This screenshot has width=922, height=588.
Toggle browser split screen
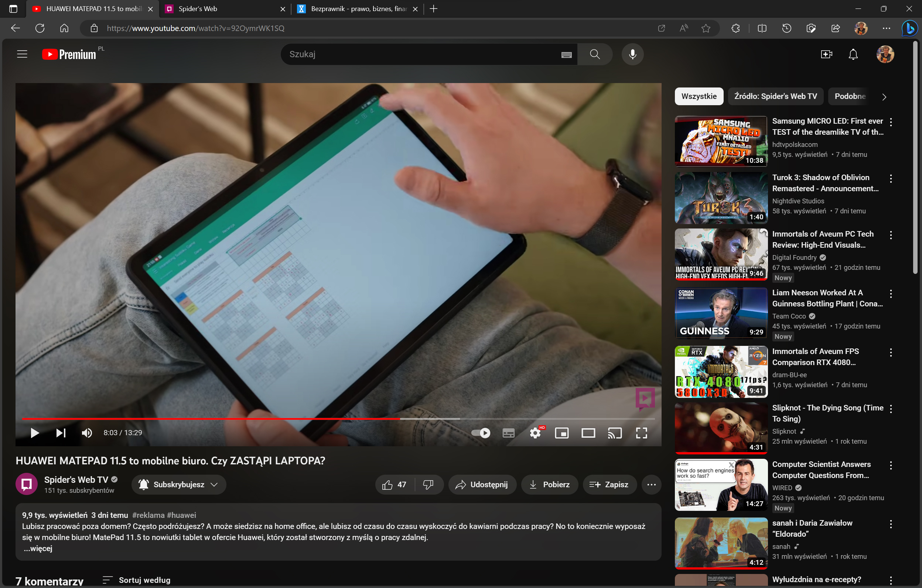(762, 28)
